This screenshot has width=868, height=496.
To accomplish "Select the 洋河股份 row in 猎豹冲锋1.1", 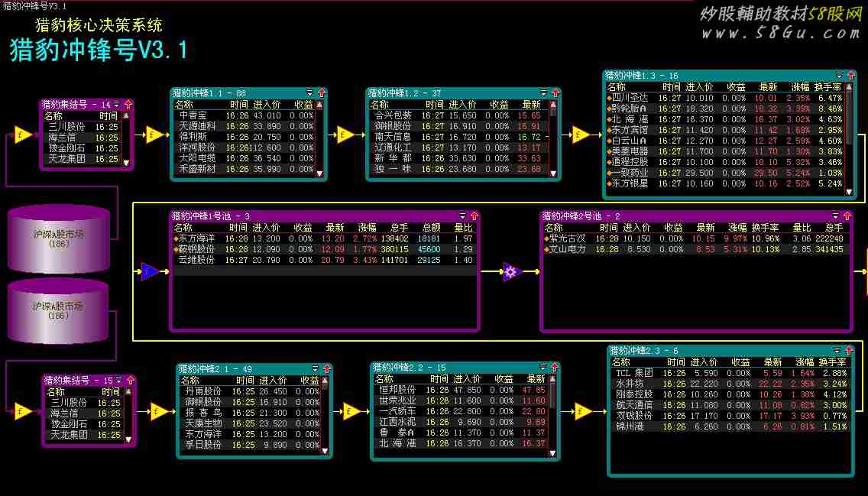I will tap(244, 148).
